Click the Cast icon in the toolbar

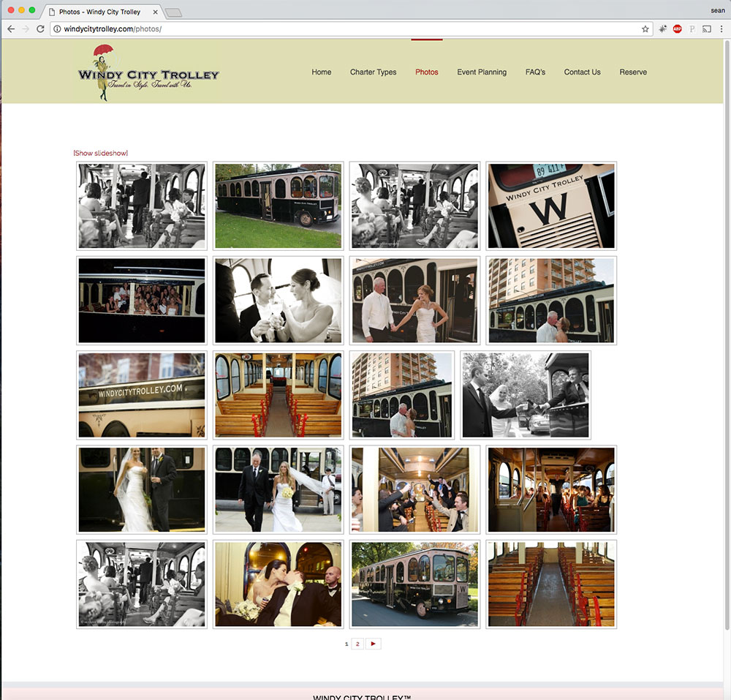click(707, 29)
